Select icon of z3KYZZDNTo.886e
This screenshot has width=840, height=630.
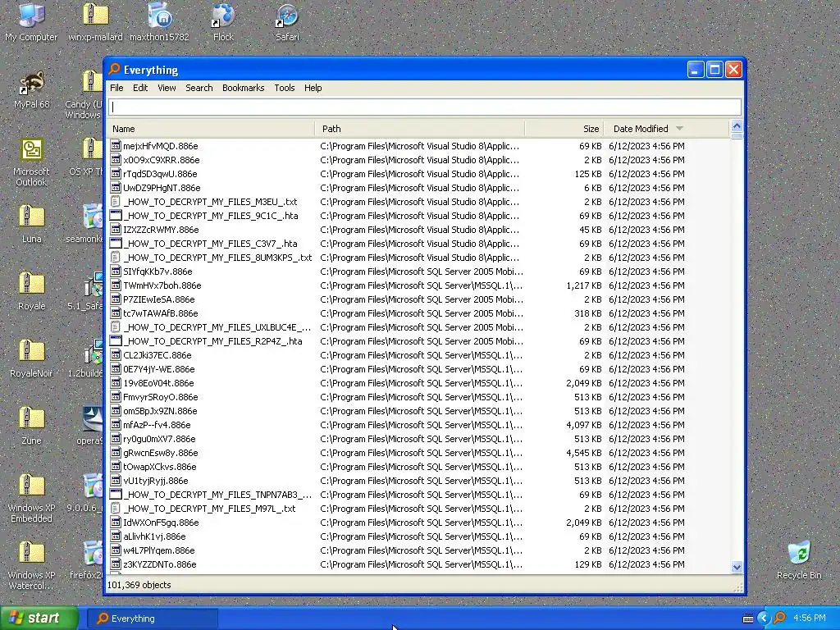tap(116, 564)
